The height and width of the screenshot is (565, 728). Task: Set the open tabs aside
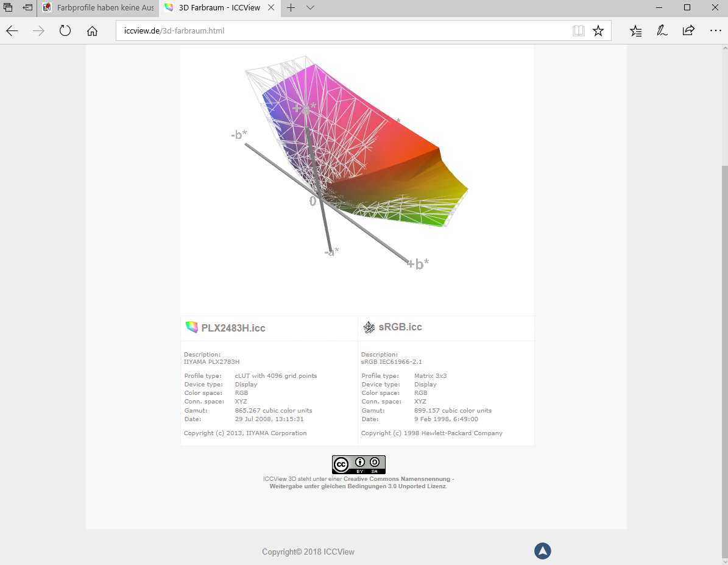pos(27,8)
